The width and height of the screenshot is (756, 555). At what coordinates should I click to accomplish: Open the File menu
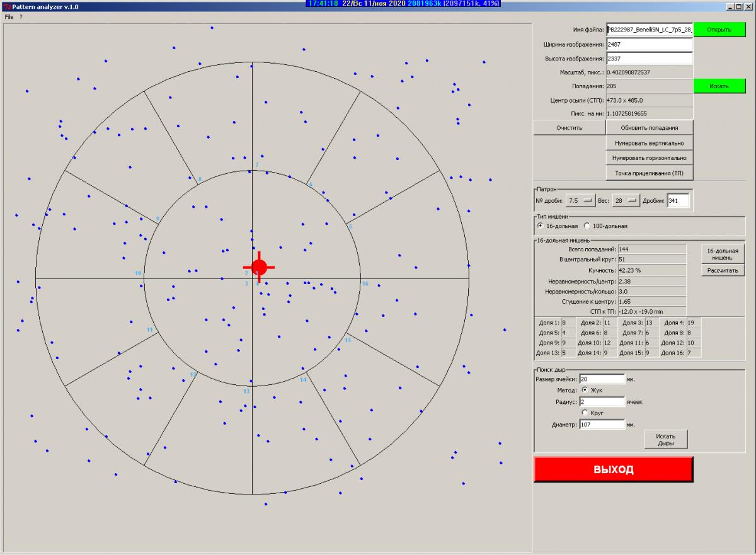(x=9, y=17)
